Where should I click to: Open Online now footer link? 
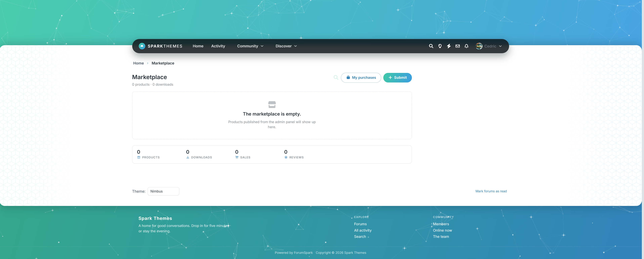tap(442, 230)
